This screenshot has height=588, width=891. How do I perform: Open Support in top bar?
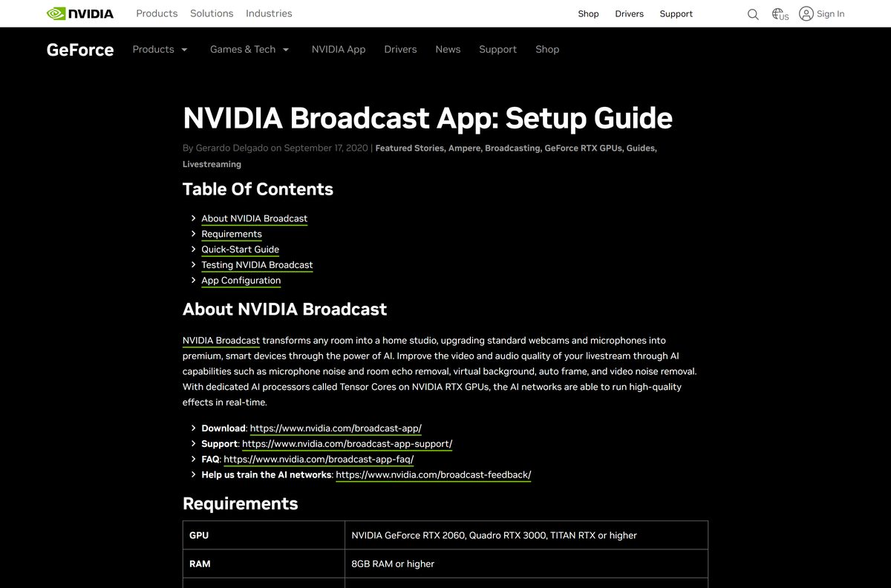(x=676, y=14)
